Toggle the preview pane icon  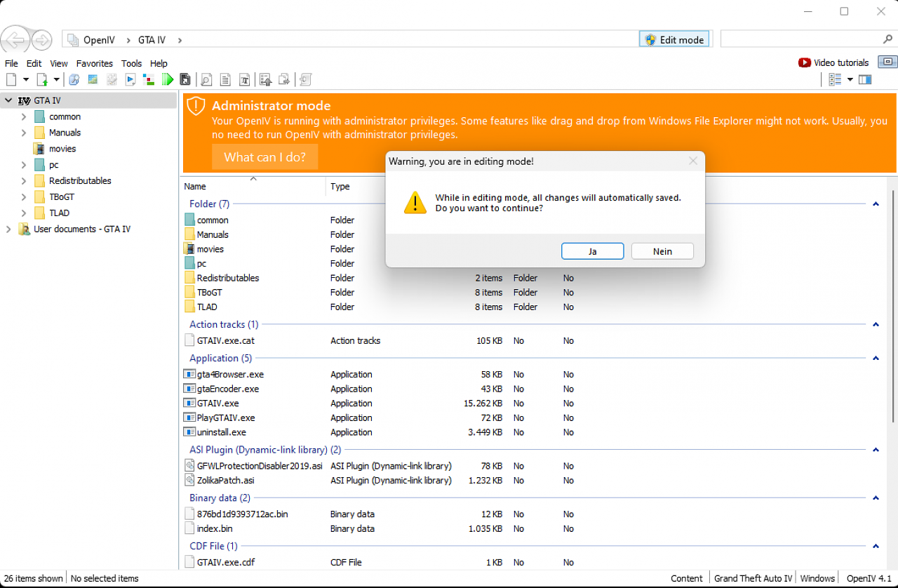(865, 79)
